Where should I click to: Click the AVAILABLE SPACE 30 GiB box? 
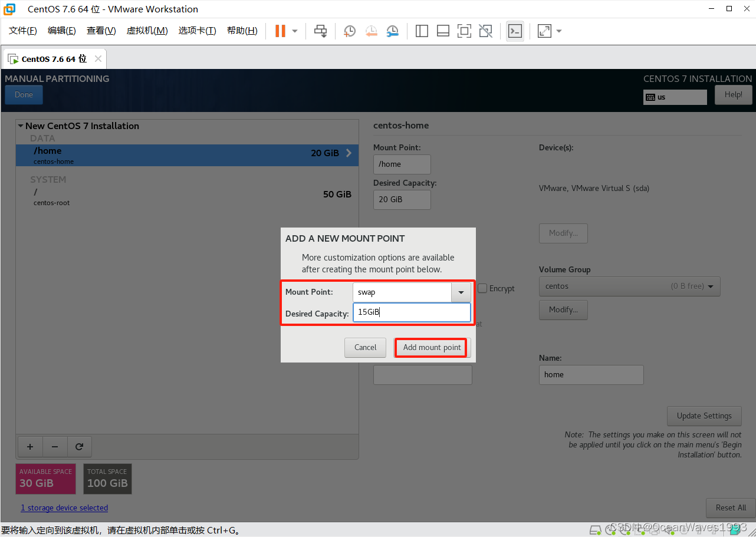coord(46,479)
